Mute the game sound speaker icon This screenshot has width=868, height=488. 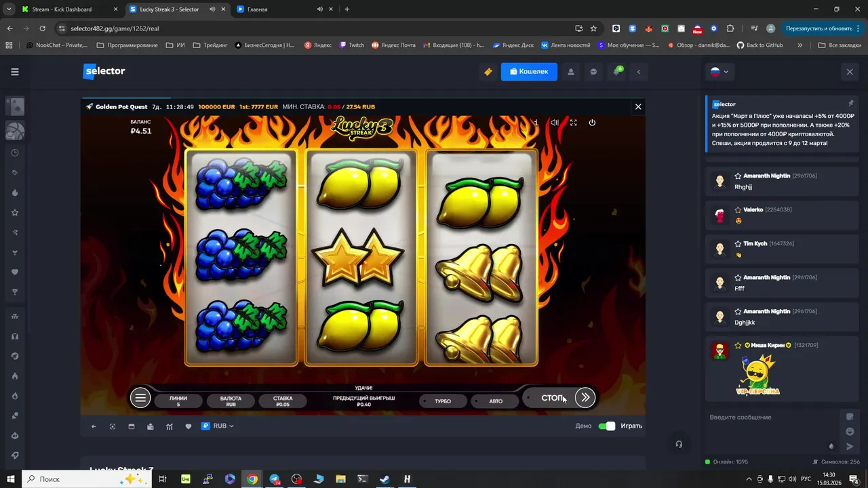[555, 123]
